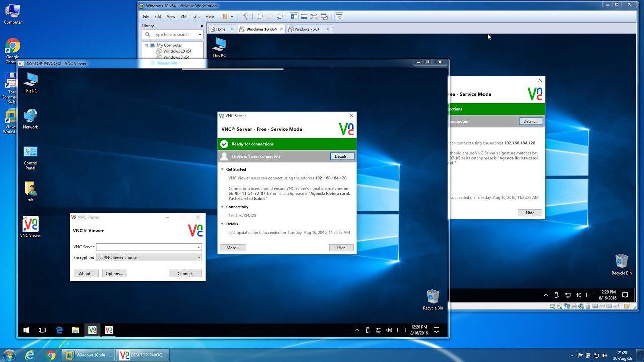Screen dimensions: 644x362
Task: View Details of the connected VNC user
Action: tap(342, 156)
